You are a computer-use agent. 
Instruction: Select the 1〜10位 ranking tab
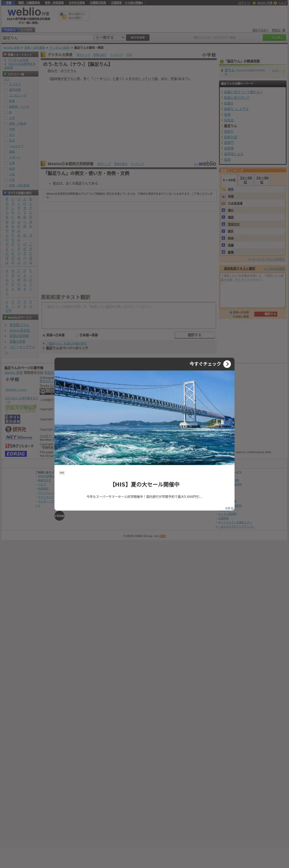(229, 180)
